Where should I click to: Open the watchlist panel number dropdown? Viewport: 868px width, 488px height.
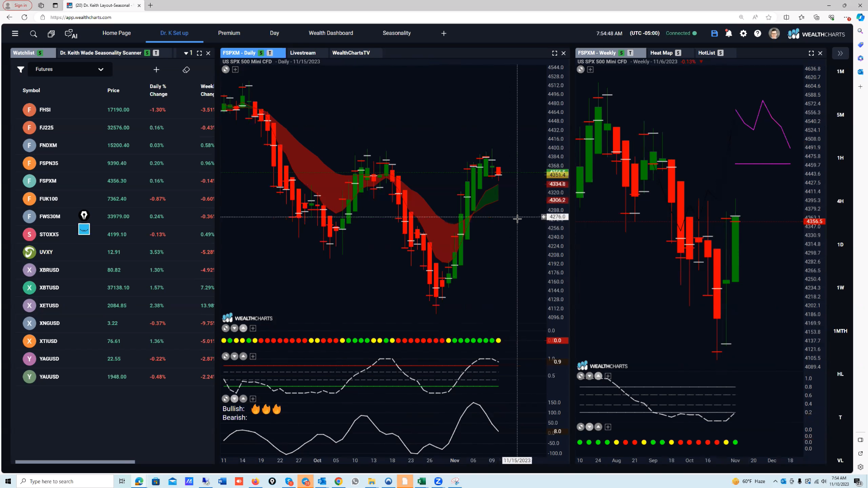[188, 53]
